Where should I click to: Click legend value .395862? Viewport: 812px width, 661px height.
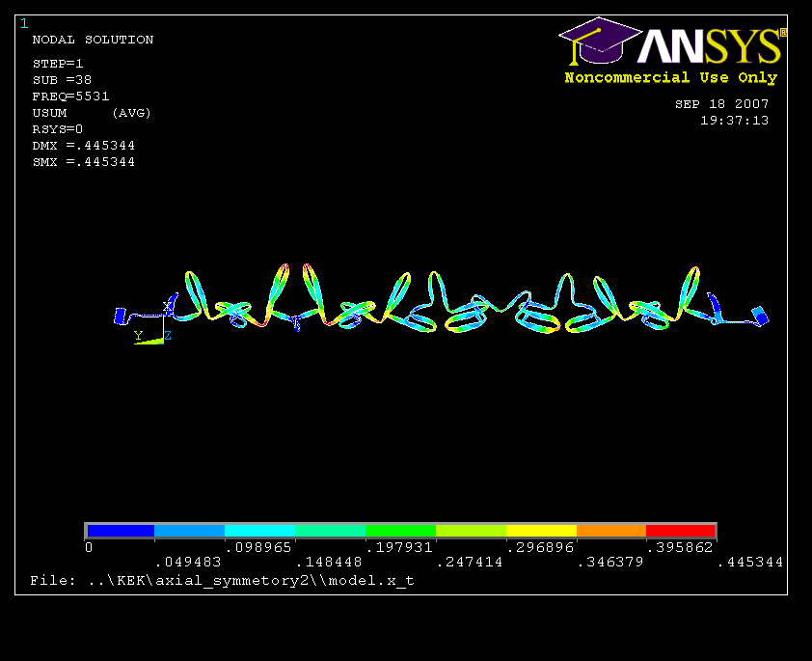click(681, 547)
